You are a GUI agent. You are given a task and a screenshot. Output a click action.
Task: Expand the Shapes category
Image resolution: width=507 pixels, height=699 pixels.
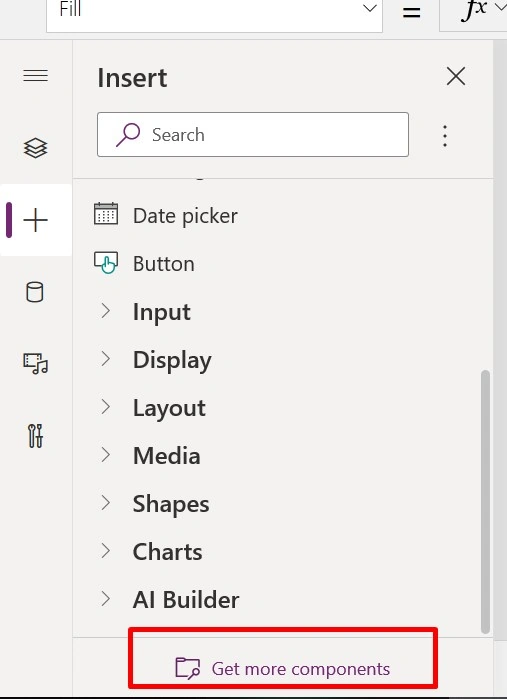[106, 503]
